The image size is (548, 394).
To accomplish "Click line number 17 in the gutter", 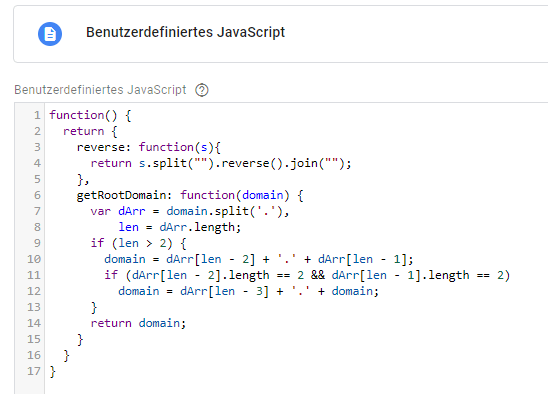I will [34, 371].
